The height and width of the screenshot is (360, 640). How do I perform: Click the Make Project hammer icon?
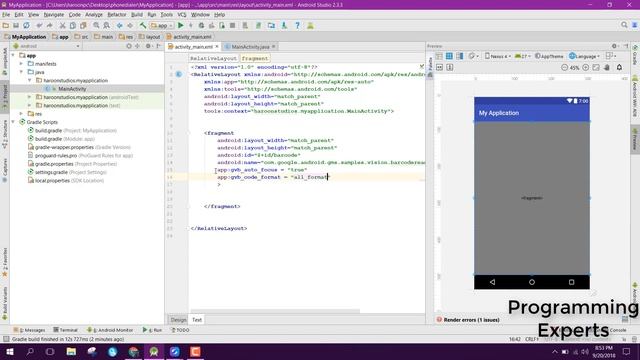coord(143,25)
